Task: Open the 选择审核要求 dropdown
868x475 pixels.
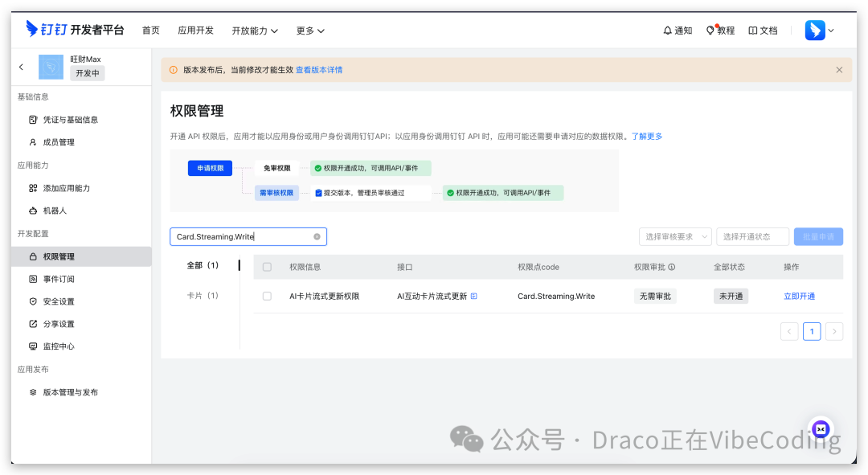Action: click(675, 236)
